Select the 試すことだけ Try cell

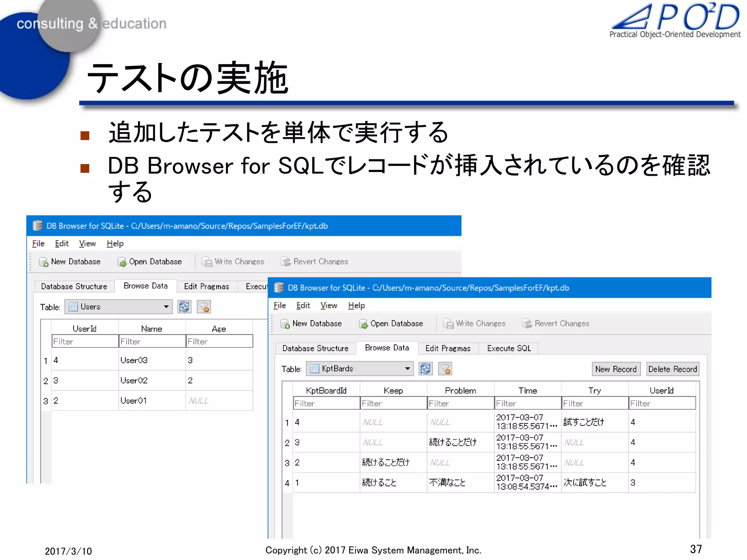pyautogui.click(x=595, y=422)
